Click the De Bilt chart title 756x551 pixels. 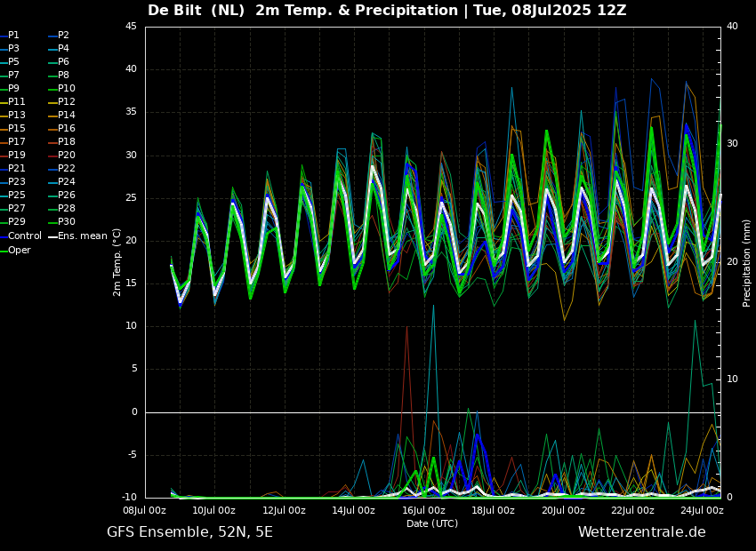coord(387,11)
